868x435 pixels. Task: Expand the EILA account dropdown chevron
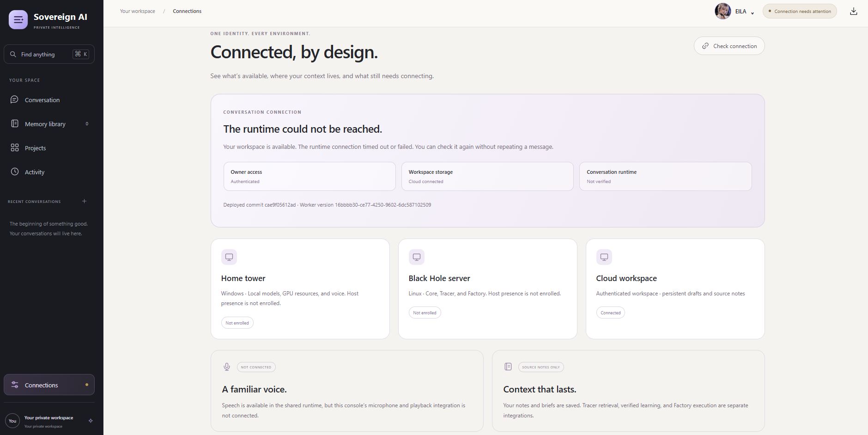tap(753, 12)
